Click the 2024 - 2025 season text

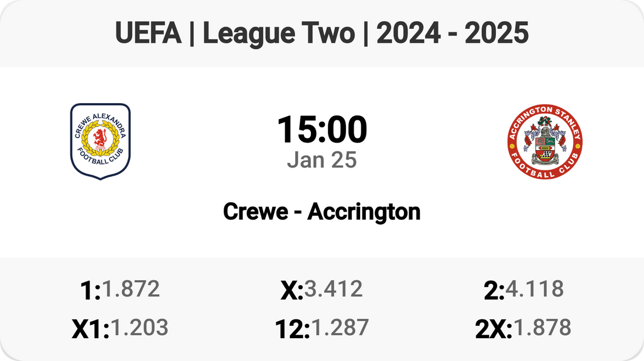point(453,34)
